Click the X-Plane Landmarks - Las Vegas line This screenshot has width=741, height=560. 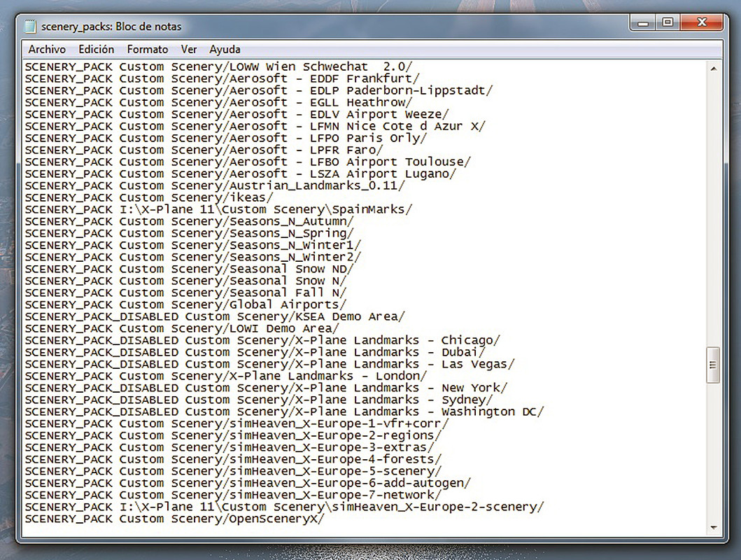click(x=270, y=364)
